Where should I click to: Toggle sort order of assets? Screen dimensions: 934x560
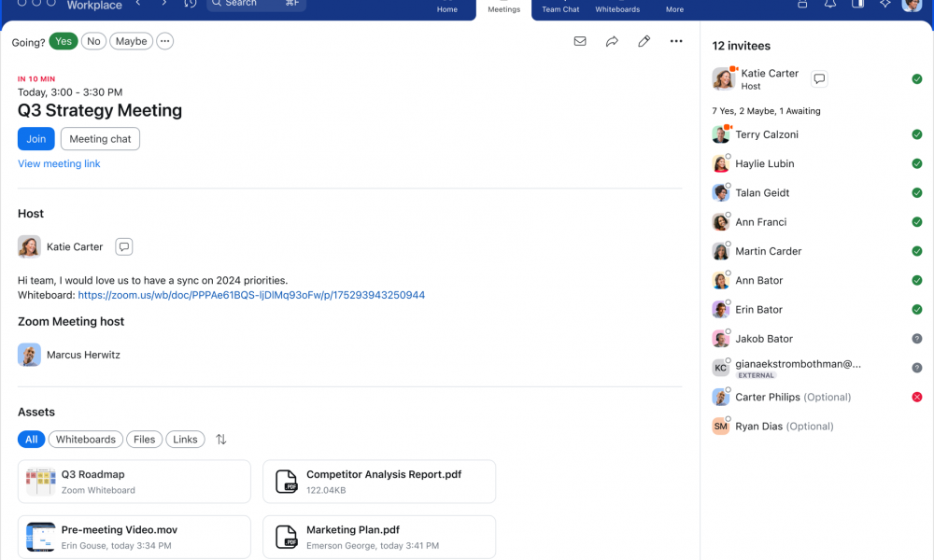click(221, 440)
